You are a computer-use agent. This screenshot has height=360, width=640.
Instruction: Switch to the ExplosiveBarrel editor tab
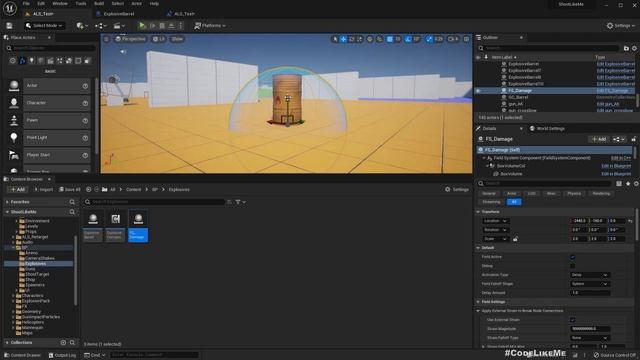[x=118, y=14]
